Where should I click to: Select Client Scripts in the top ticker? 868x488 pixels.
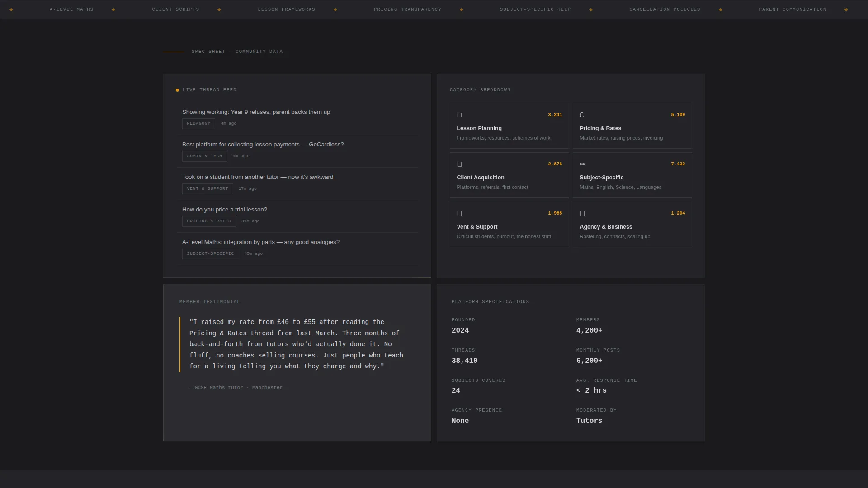tap(175, 9)
